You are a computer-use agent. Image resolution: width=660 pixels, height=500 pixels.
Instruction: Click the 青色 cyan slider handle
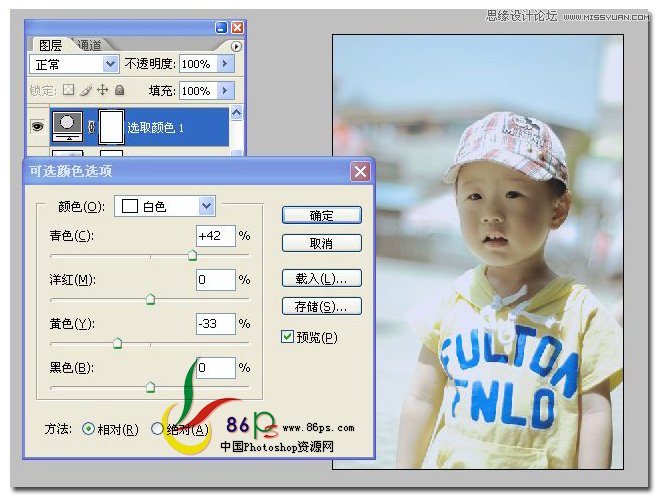(x=192, y=255)
